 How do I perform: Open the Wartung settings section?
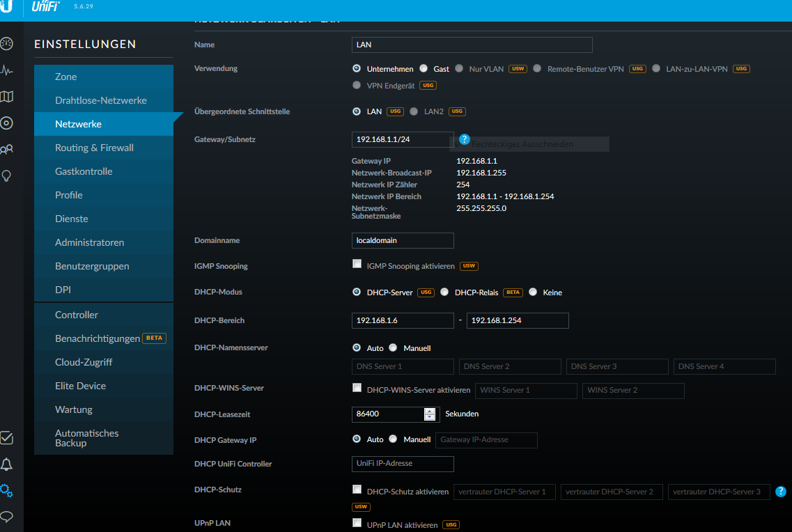pos(104,410)
